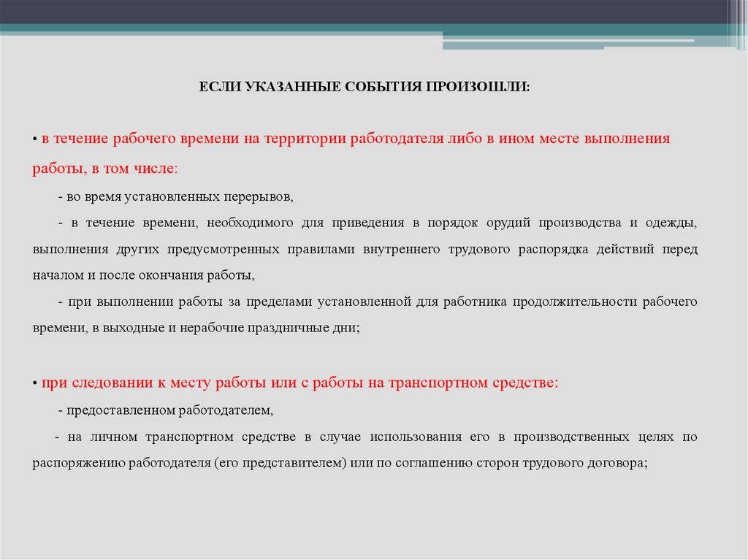Click line 'выполнения других предусмотренных правилами внутреннего'
Image resolution: width=748 pixels, height=560 pixels.
tap(365, 250)
